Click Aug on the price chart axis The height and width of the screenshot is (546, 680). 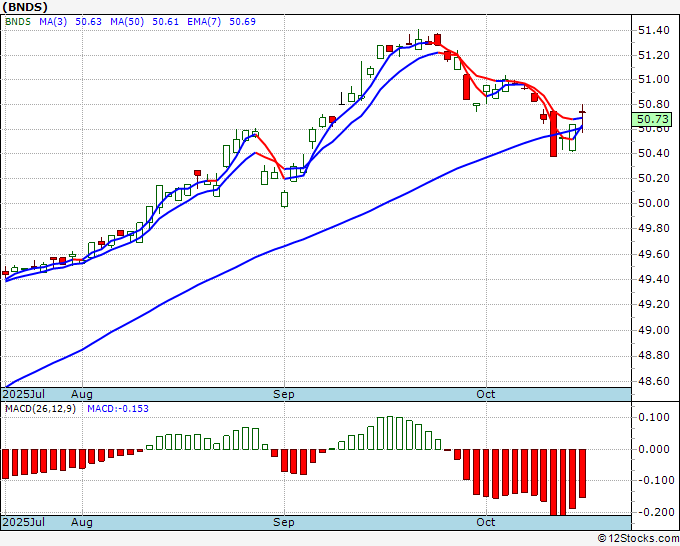pyautogui.click(x=82, y=394)
